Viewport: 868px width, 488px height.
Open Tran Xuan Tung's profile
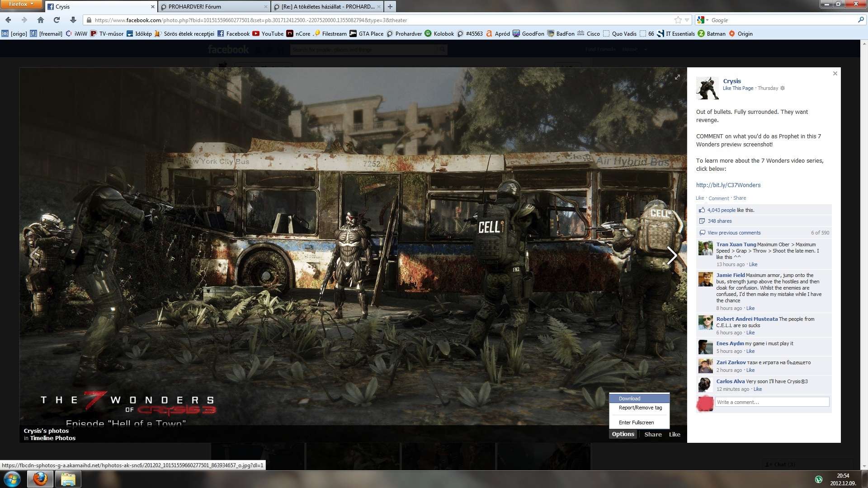coord(736,244)
